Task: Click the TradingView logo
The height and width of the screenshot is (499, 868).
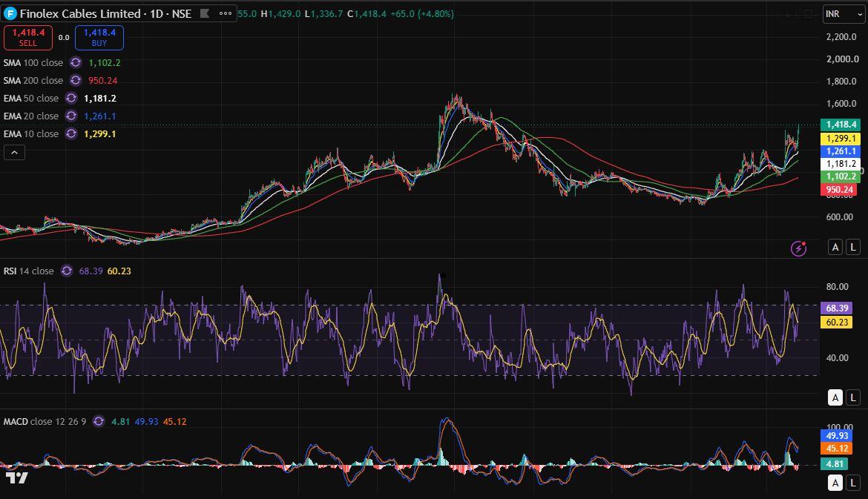Action: (x=16, y=477)
